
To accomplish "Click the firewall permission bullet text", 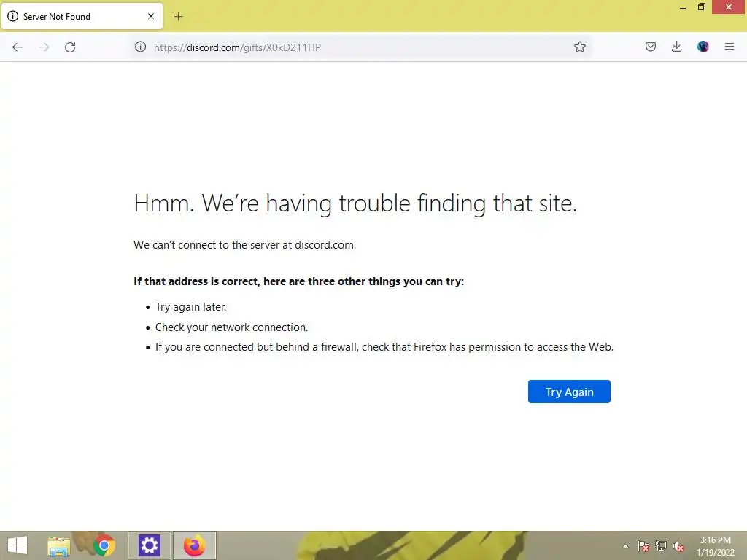I will (384, 347).
